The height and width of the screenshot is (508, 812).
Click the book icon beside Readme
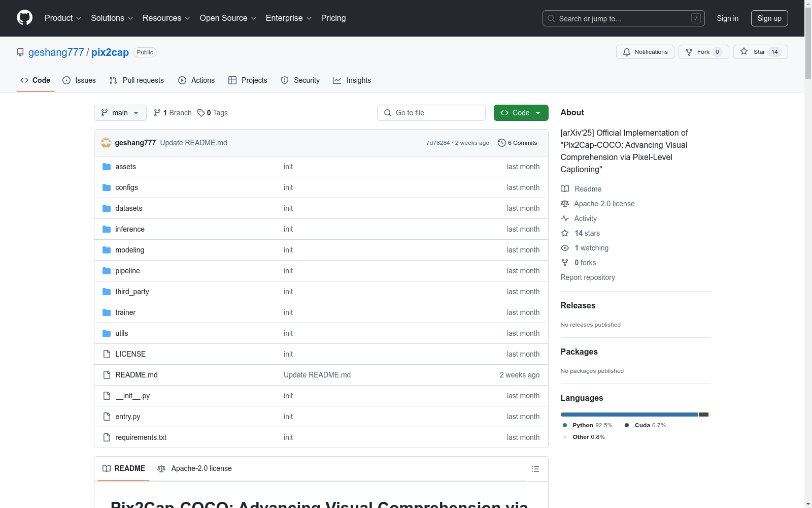(x=565, y=189)
